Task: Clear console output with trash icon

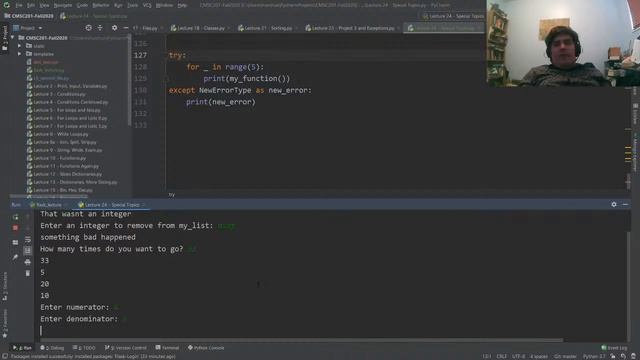Action: 28,273
